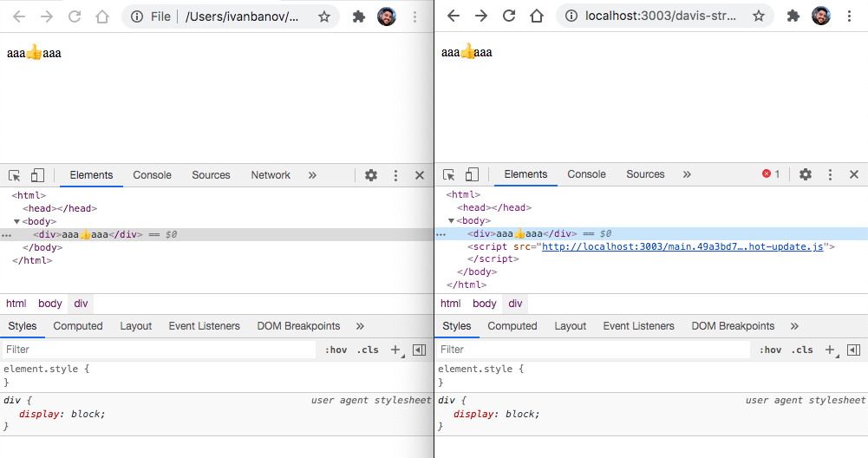This screenshot has width=868, height=458.
Task: Open the Chrome menu in the left browser
Action: pyautogui.click(x=414, y=16)
